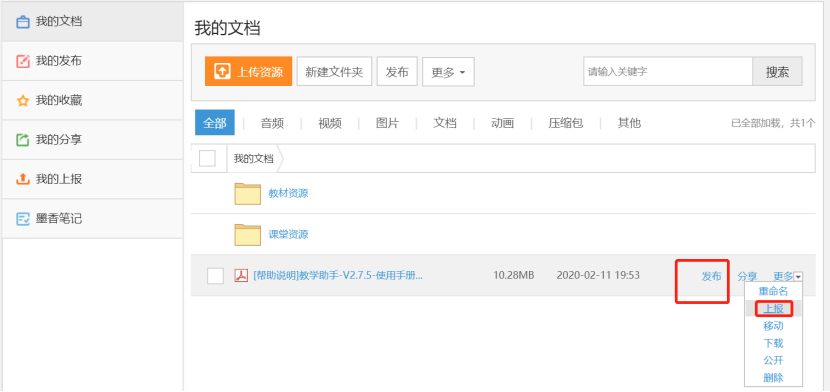Select the 全部 filter tab

[214, 123]
